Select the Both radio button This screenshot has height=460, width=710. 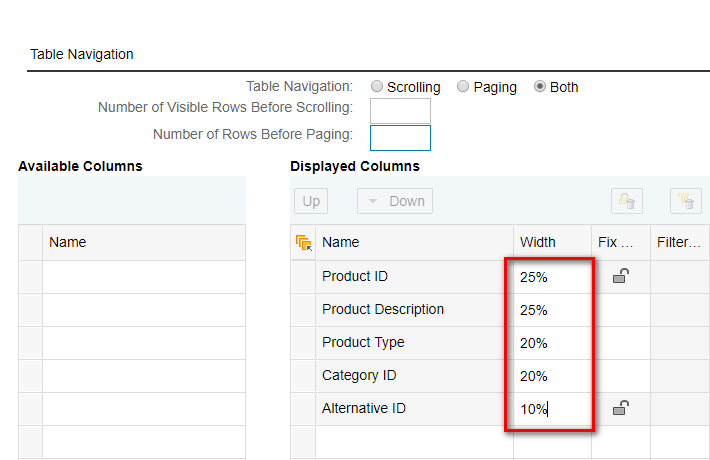[x=540, y=87]
